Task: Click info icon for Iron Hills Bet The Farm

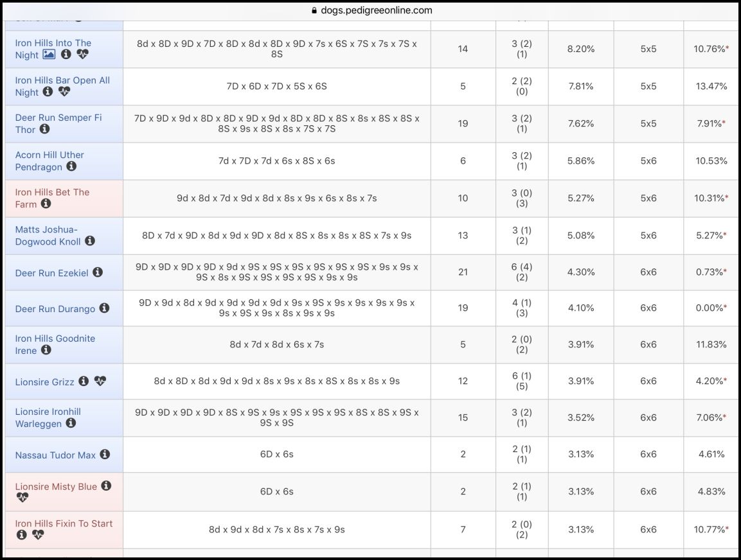Action: click(x=46, y=204)
